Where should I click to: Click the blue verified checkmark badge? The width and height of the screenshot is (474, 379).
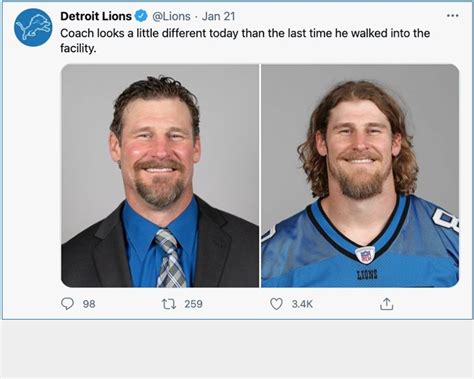pos(141,16)
